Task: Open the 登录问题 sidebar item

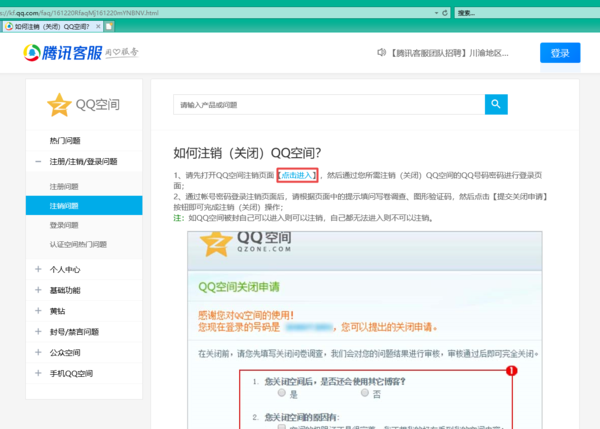Action: click(65, 225)
